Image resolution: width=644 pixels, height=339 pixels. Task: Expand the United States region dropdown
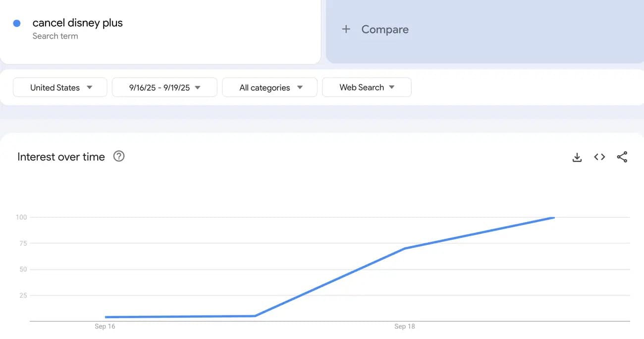pos(60,87)
